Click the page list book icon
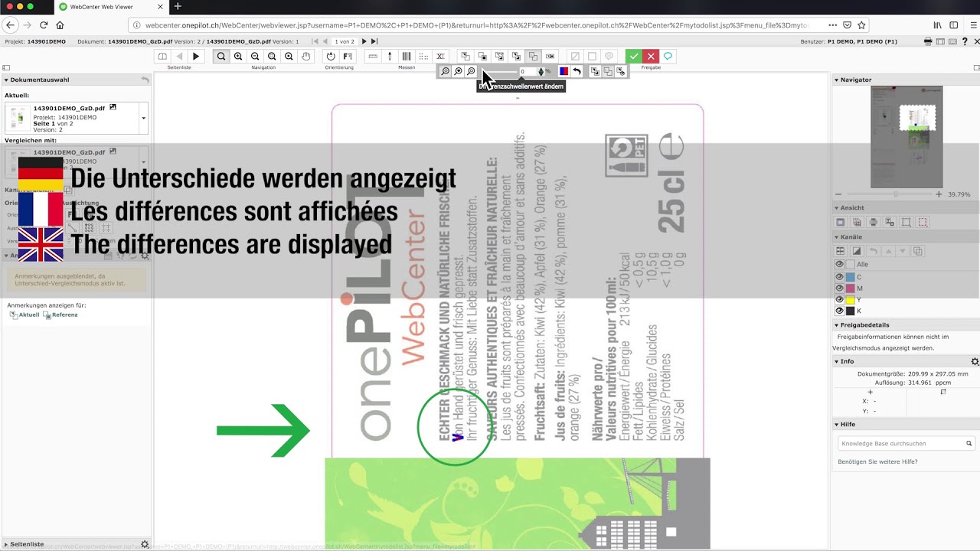This screenshot has width=980, height=551. [x=162, y=57]
